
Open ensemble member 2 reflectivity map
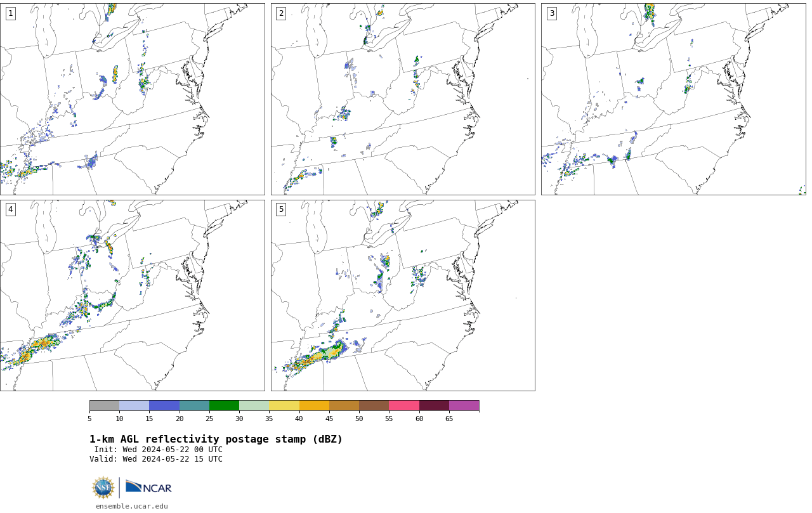[x=403, y=99]
